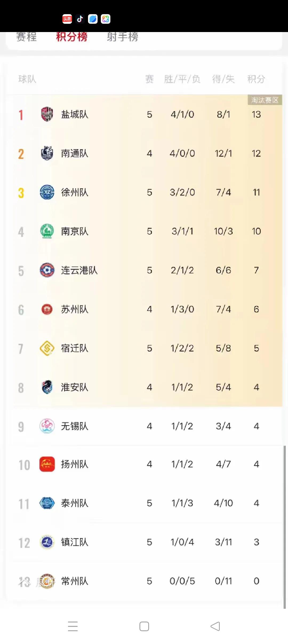The height and width of the screenshot is (644, 288).
Task: Open the 宿迁队 yellow diamond logo
Action: [47, 348]
